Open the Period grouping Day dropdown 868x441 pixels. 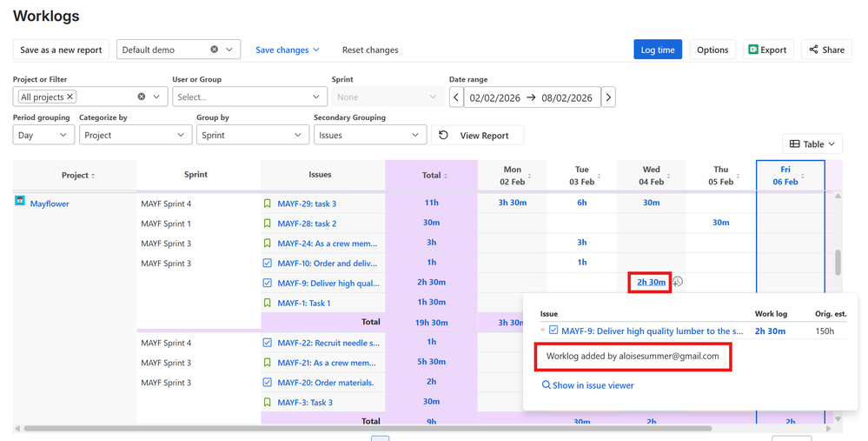[43, 135]
